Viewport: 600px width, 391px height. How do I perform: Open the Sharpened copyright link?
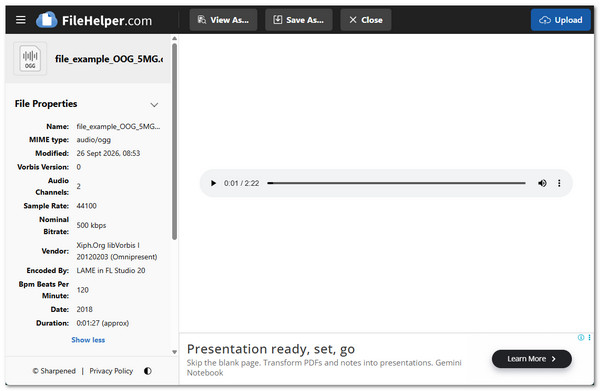[54, 371]
